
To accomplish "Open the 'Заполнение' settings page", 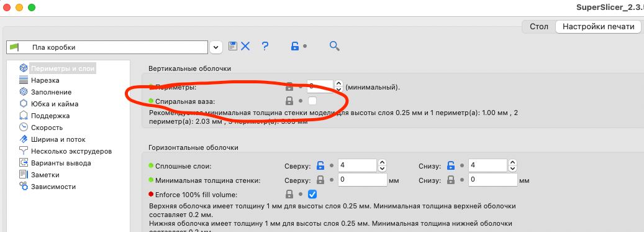I will pyautogui.click(x=52, y=92).
